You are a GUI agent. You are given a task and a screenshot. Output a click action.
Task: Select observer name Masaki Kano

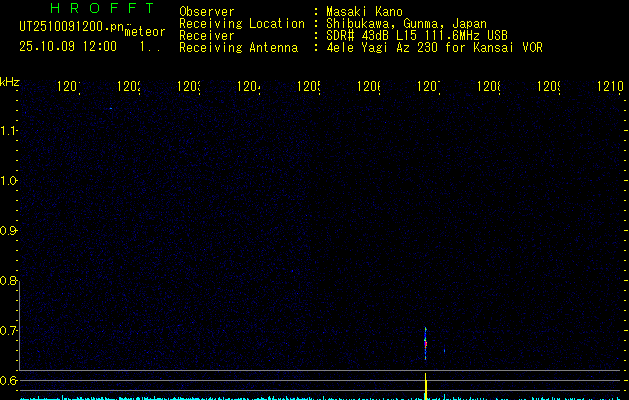[358, 11]
